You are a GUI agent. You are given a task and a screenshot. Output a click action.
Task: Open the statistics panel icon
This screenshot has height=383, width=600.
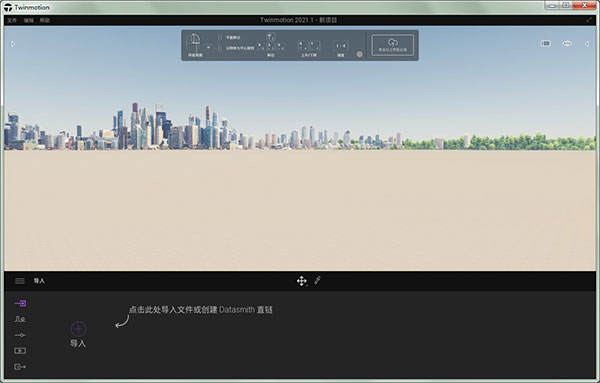pyautogui.click(x=546, y=44)
